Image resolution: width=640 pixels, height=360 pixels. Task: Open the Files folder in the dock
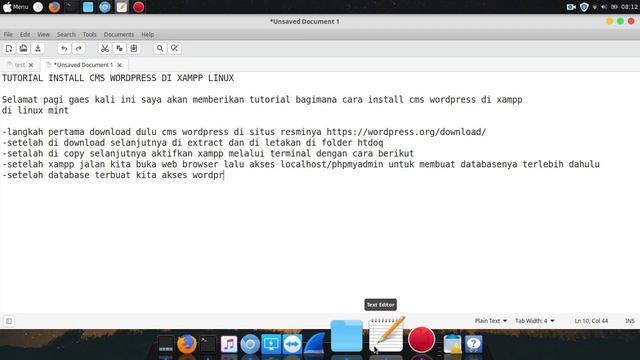tap(347, 336)
